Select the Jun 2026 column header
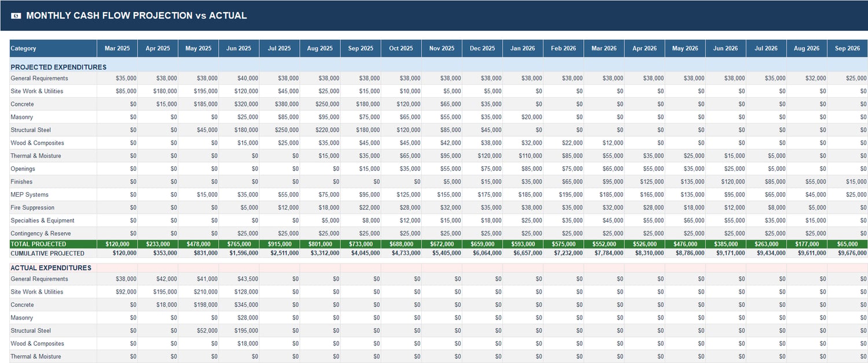868x363 pixels. coord(725,49)
